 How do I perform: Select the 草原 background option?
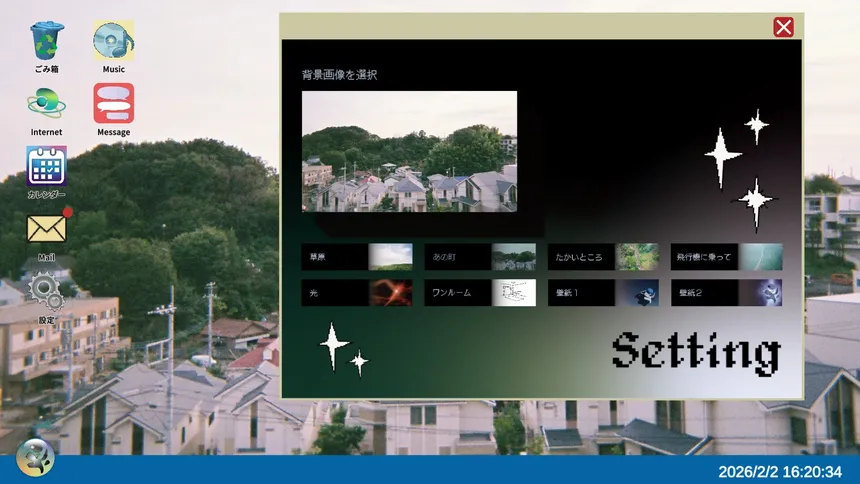pos(357,257)
